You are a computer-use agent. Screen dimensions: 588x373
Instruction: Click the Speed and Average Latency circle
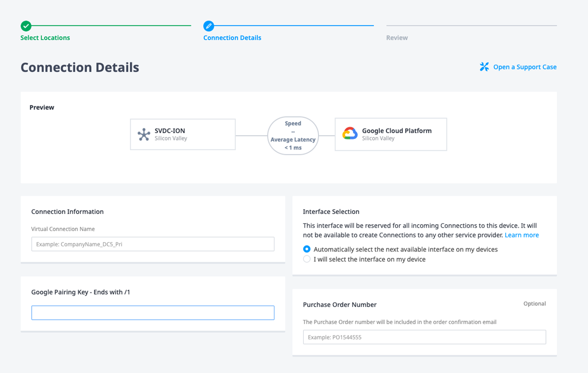click(x=293, y=136)
